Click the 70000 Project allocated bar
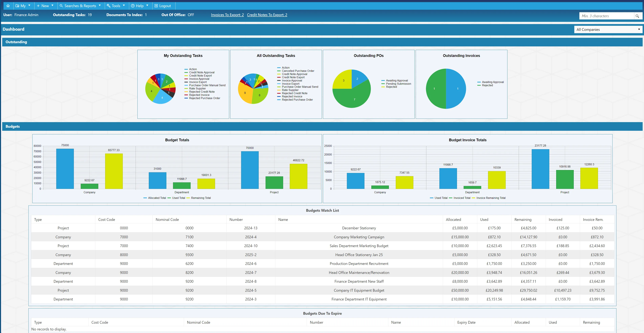 click(x=250, y=170)
